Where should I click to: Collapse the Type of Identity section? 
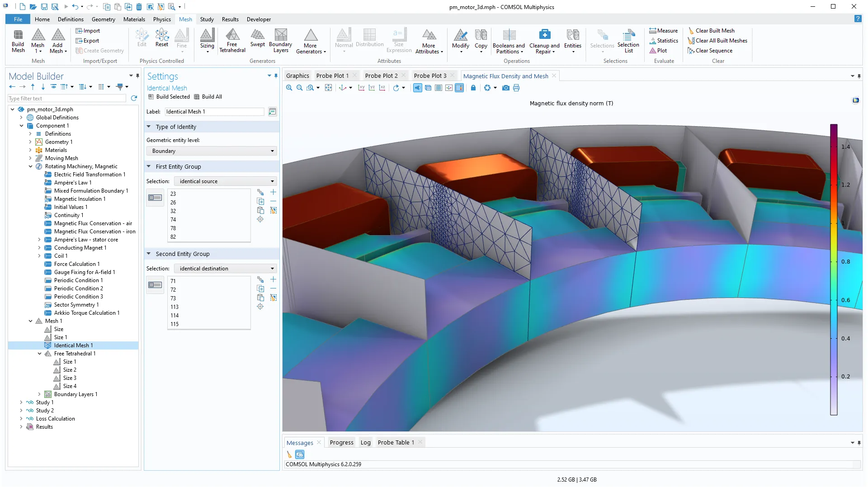tap(149, 127)
